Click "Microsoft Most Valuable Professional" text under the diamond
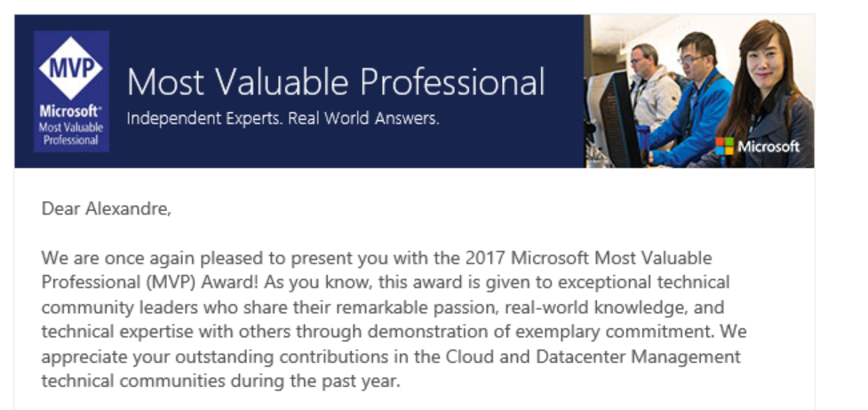Screen dimensions: 868x410 click(70, 127)
